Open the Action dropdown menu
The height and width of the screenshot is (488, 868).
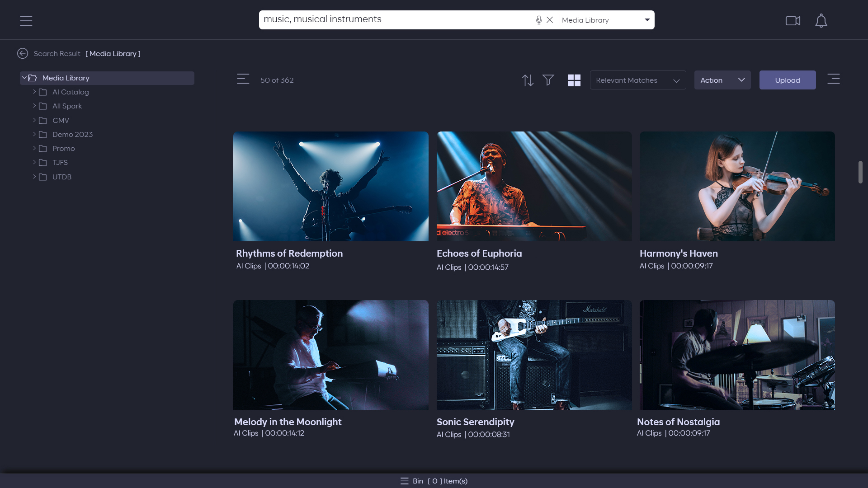tap(722, 80)
